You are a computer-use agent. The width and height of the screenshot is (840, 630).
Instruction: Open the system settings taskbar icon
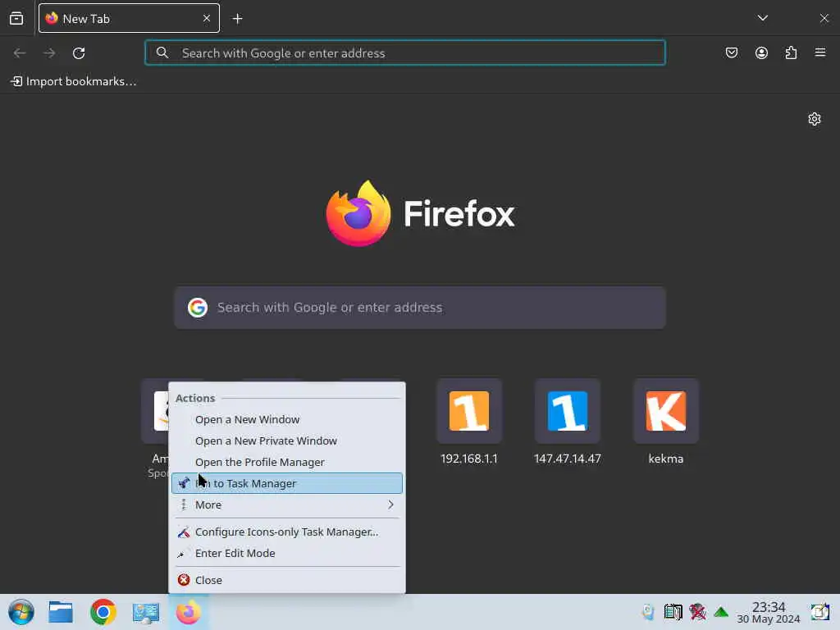coord(146,612)
